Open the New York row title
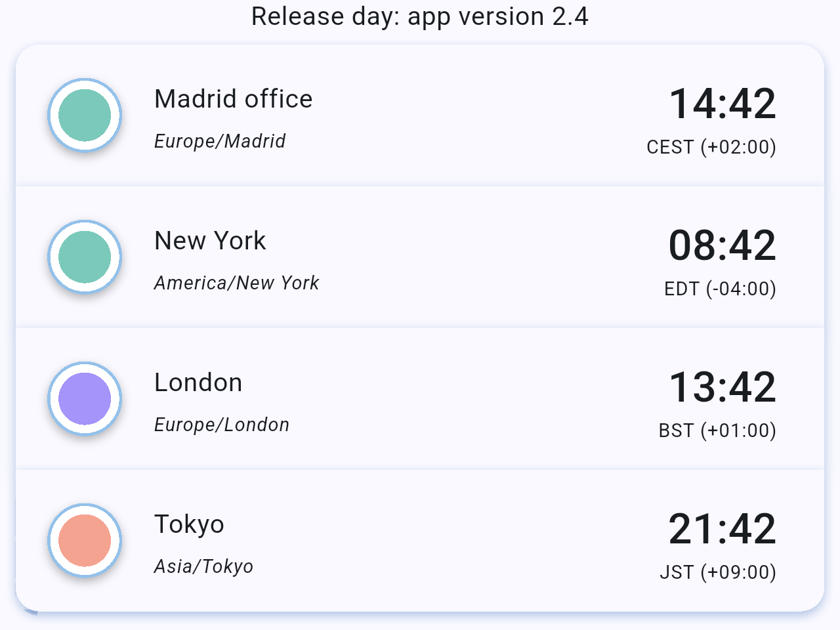Viewport: 840px width, 630px height. point(210,241)
